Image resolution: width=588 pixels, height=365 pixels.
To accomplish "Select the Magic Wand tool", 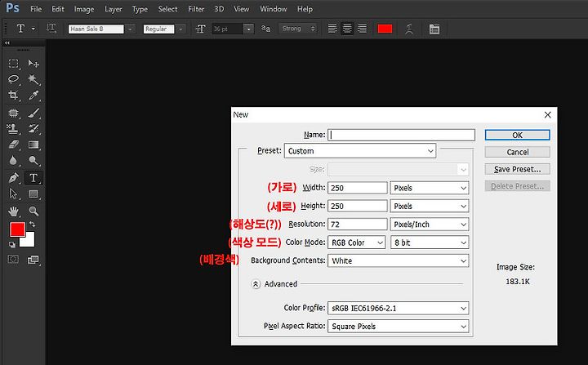I will tap(33, 79).
